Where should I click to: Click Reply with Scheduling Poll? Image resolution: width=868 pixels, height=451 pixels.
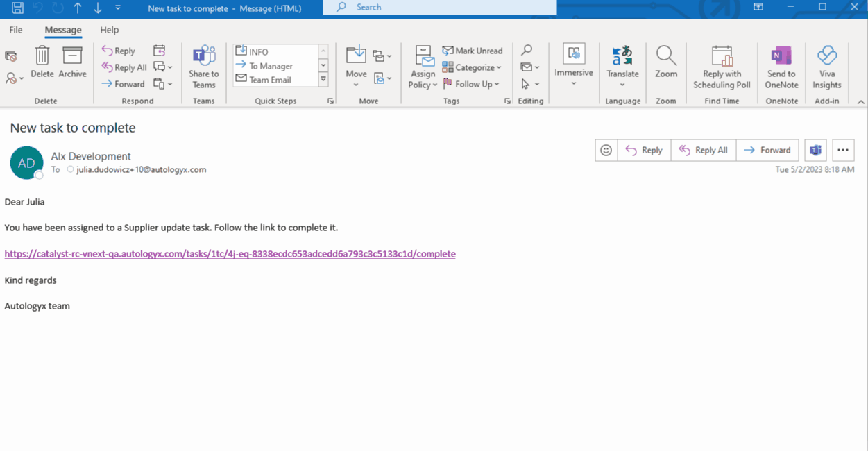[722, 67]
